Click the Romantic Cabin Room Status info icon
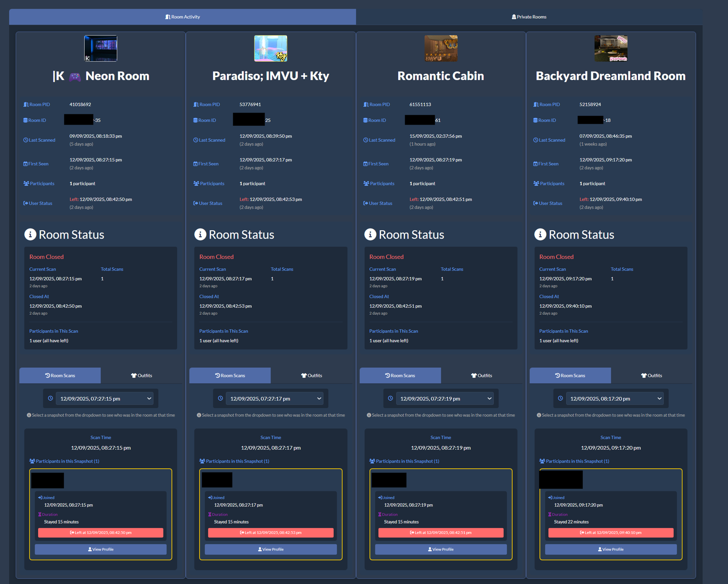The width and height of the screenshot is (728, 584). click(x=370, y=235)
